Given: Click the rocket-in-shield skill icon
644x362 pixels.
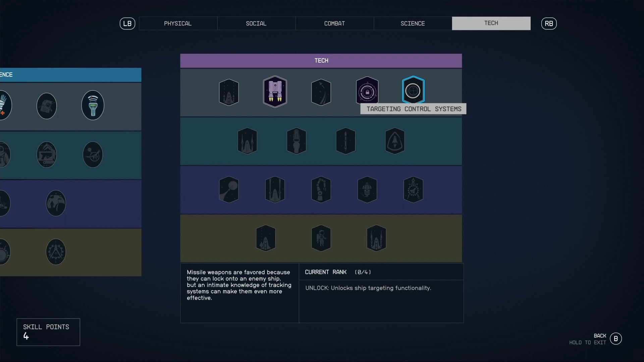Looking at the screenshot, I should 394,141.
